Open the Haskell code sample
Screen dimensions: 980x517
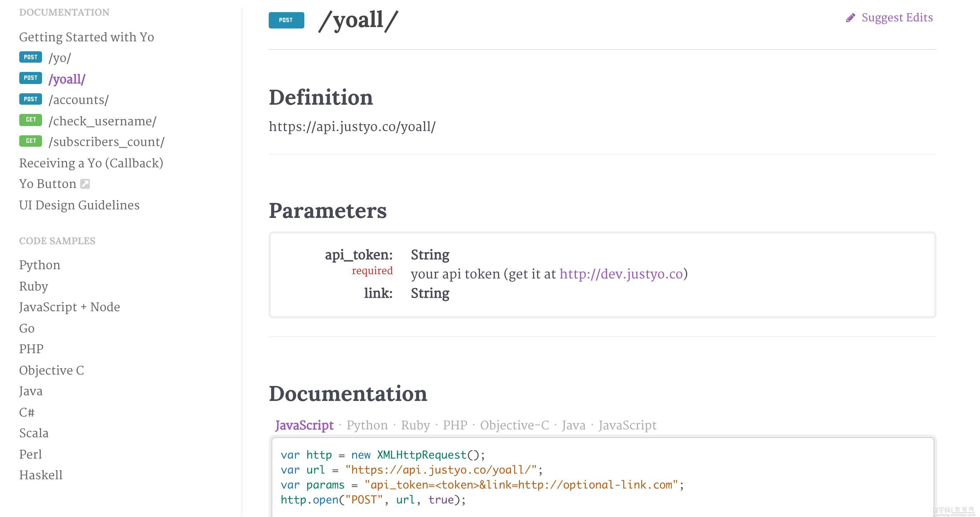41,475
